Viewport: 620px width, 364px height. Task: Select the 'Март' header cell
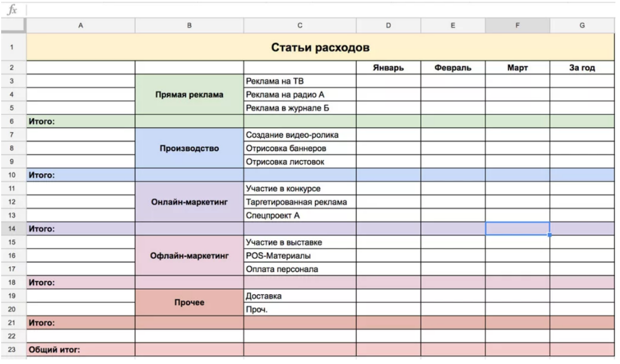point(517,67)
